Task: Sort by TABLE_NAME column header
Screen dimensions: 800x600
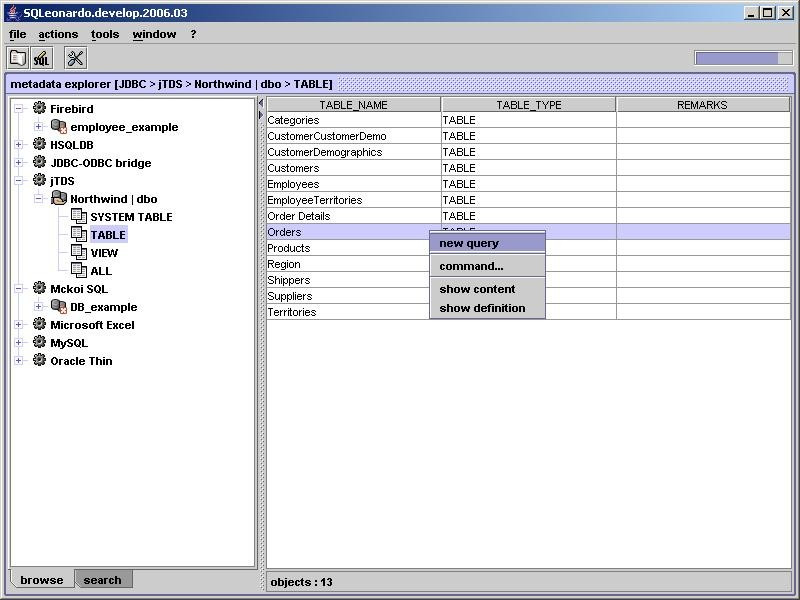Action: pos(354,105)
